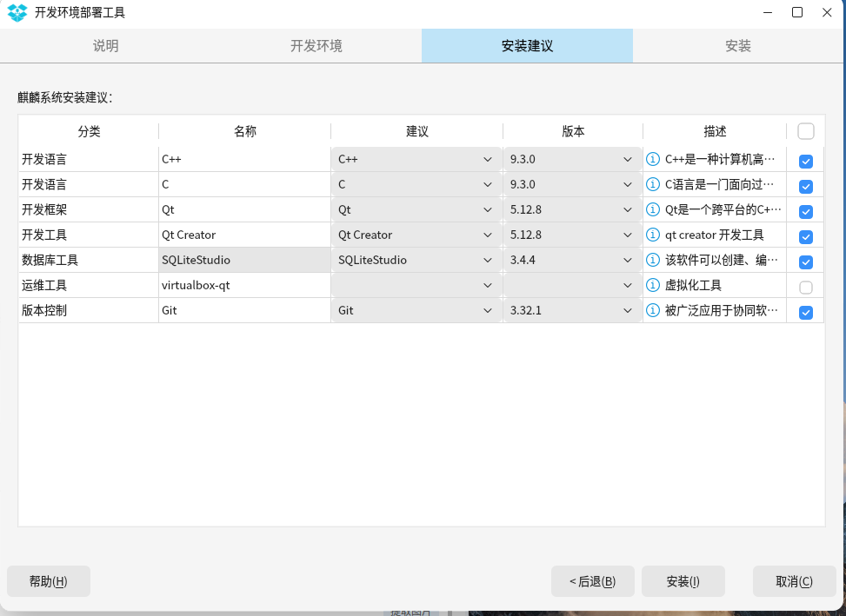Screen dimensions: 846x616
Task: Click the info icon in the Qt framework row
Action: pyautogui.click(x=653, y=209)
